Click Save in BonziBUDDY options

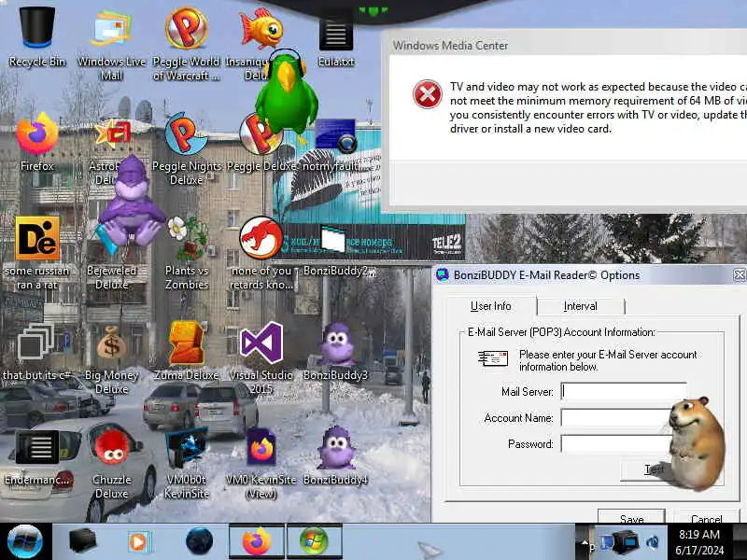(x=632, y=517)
